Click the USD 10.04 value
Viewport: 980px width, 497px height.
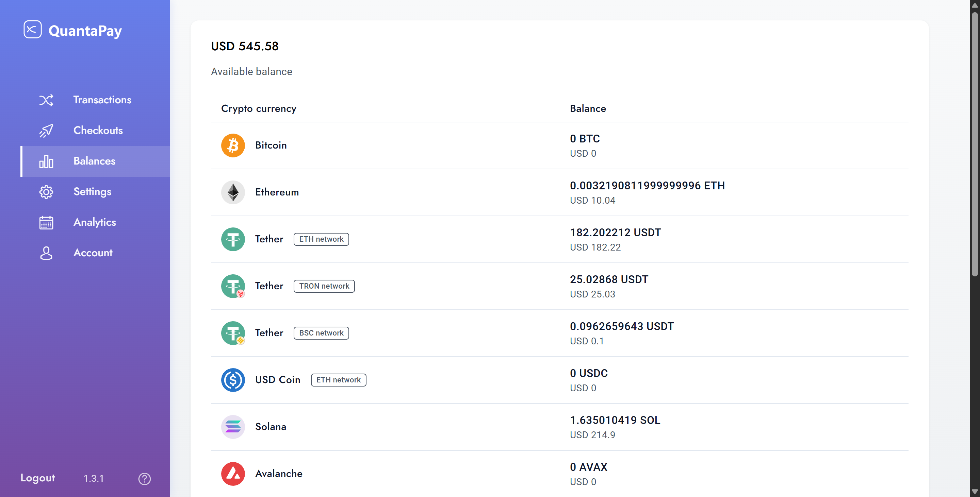tap(592, 200)
